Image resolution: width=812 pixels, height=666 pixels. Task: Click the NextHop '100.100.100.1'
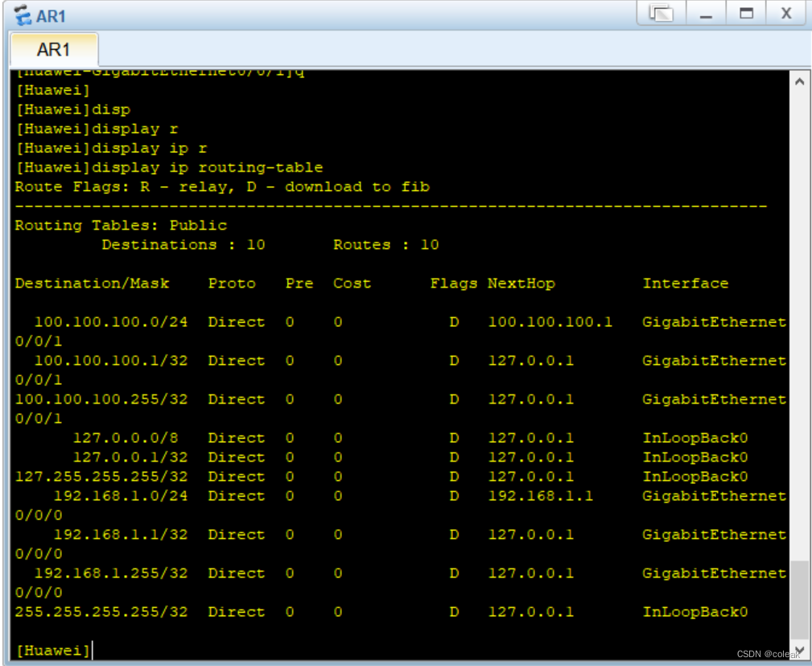[550, 322]
